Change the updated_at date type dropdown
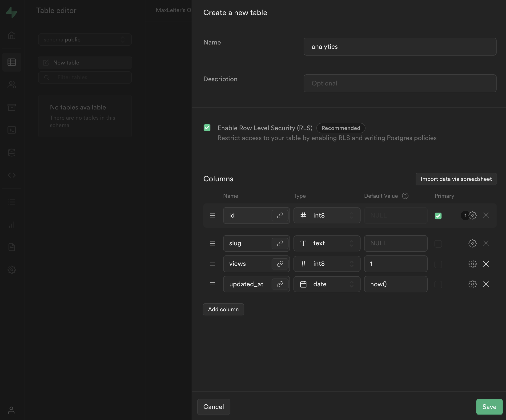506x420 pixels. [326, 284]
